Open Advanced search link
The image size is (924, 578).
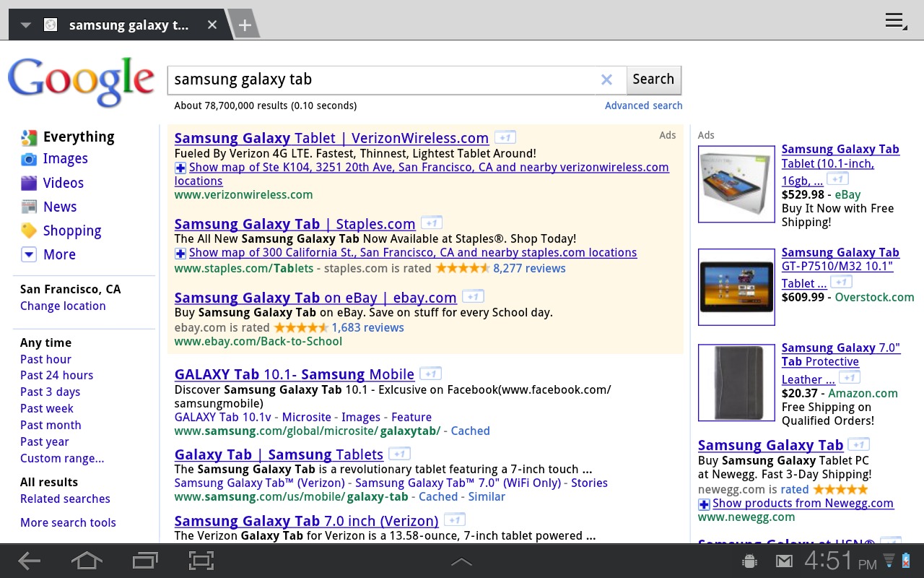[x=643, y=105]
